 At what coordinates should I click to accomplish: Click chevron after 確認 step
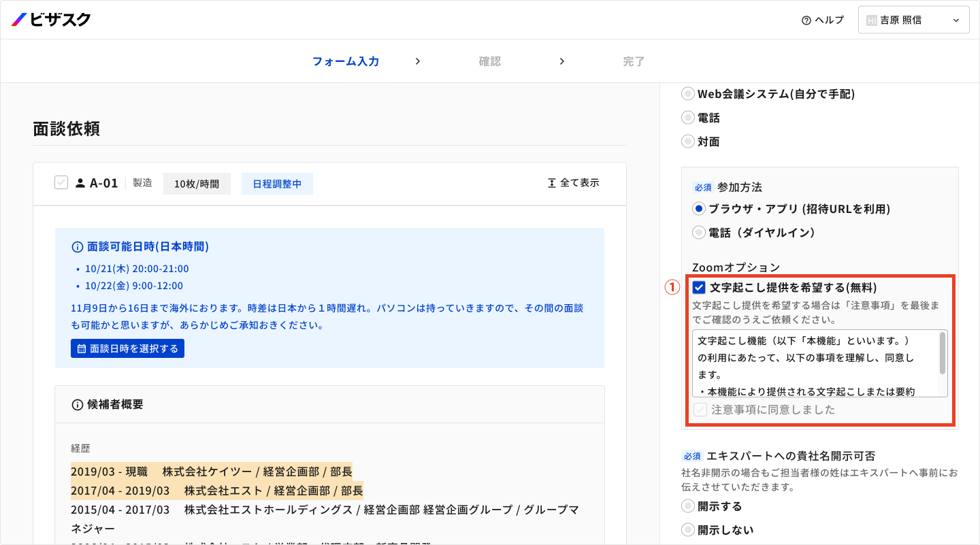(x=562, y=61)
